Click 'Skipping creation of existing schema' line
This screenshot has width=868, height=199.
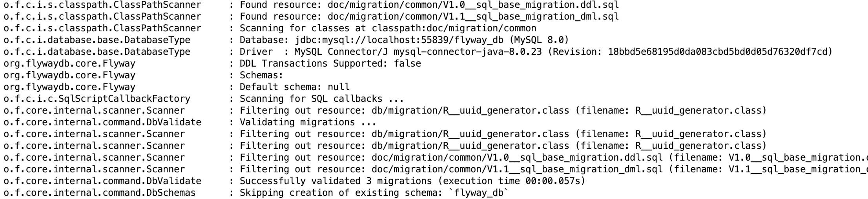(374, 193)
